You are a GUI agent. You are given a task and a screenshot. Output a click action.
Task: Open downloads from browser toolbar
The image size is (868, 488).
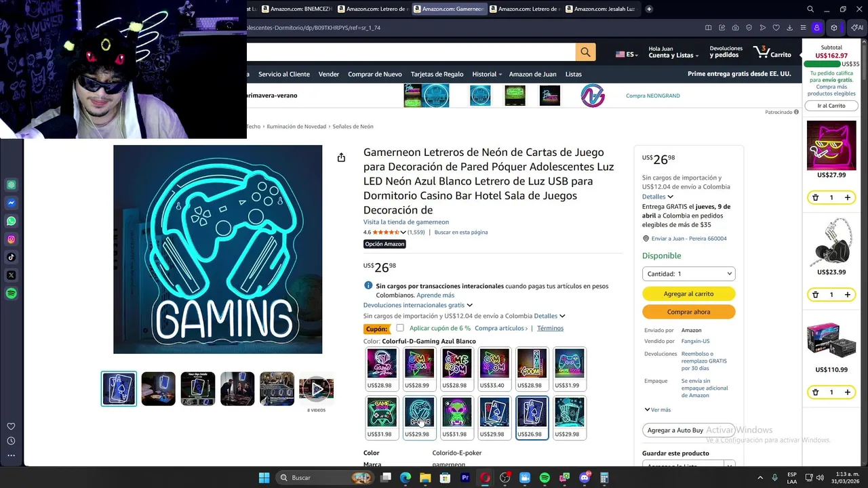point(789,28)
